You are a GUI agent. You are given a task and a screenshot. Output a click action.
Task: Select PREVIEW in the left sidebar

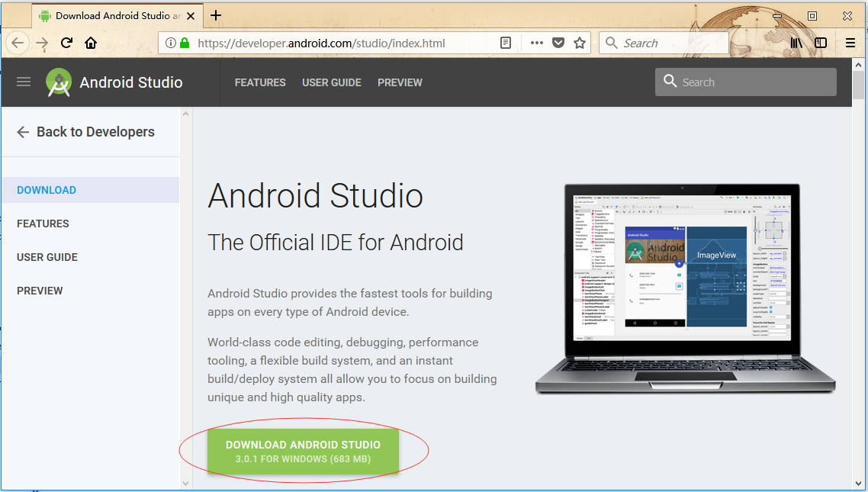tap(40, 291)
